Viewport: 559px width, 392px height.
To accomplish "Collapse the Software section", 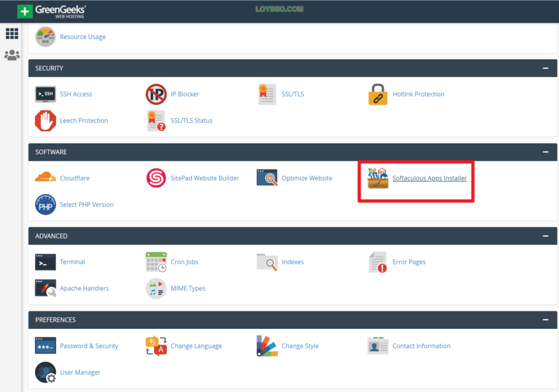I will (546, 152).
